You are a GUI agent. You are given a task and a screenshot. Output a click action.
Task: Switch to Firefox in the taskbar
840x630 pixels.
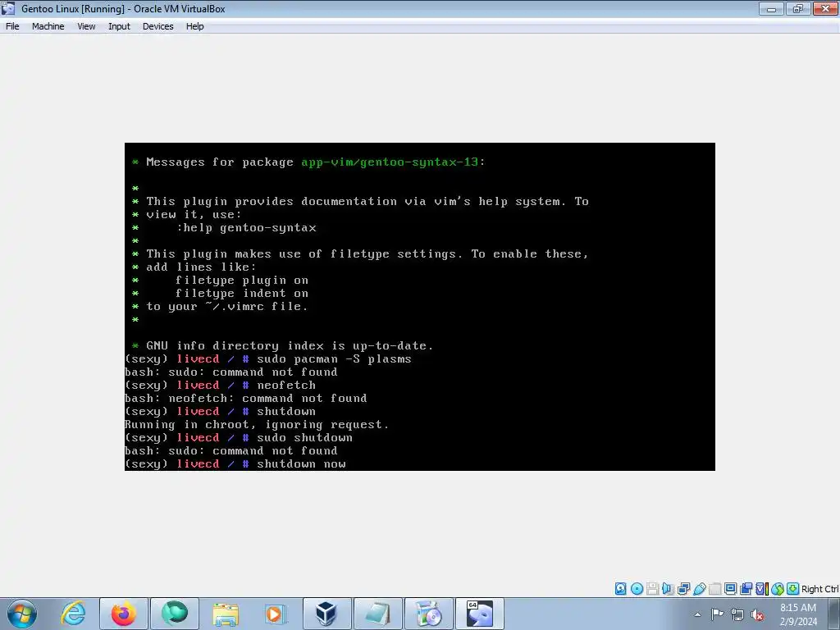click(x=123, y=614)
